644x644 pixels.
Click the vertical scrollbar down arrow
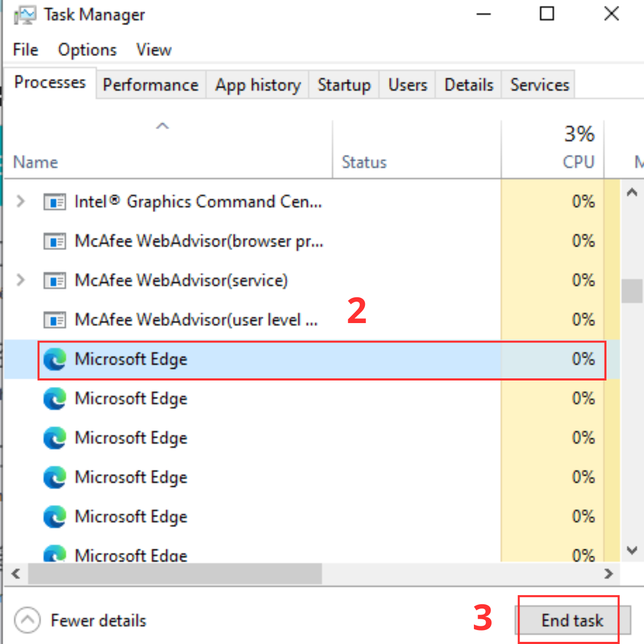click(x=632, y=551)
